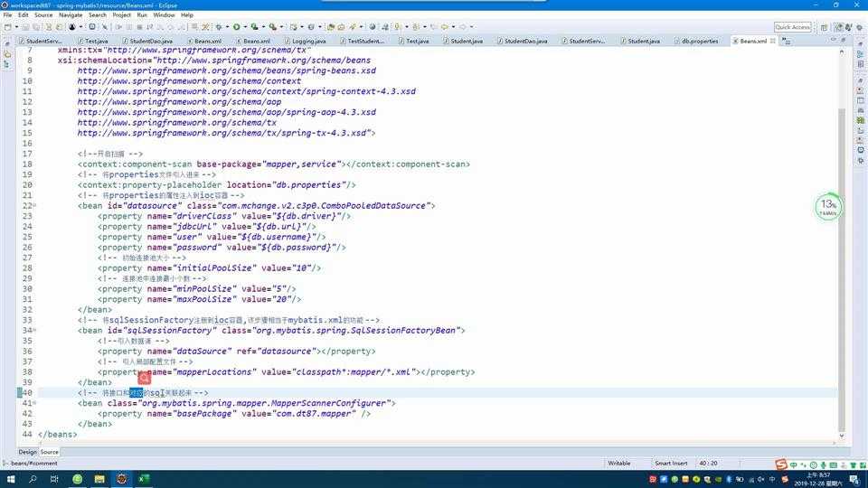Image resolution: width=868 pixels, height=488 pixels.
Task: Switch to the Design view tab
Action: click(x=27, y=452)
